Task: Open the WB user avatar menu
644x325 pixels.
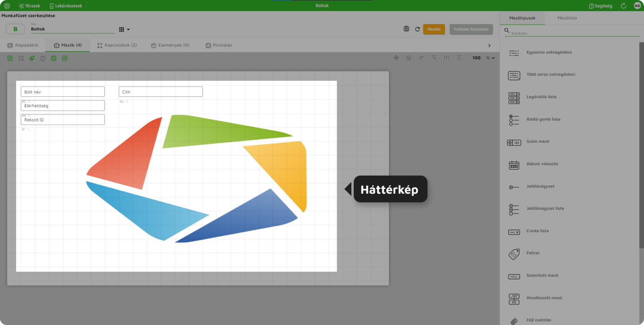Action: pos(637,6)
